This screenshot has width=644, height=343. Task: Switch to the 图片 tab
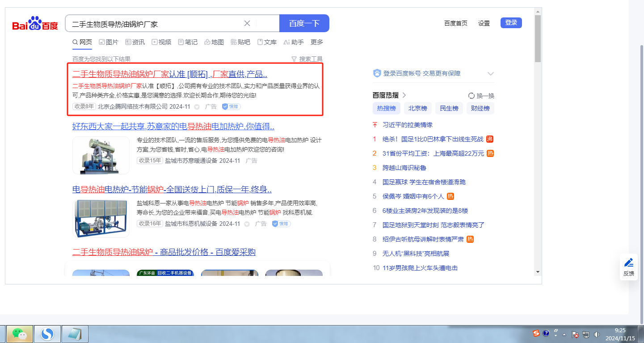click(109, 42)
